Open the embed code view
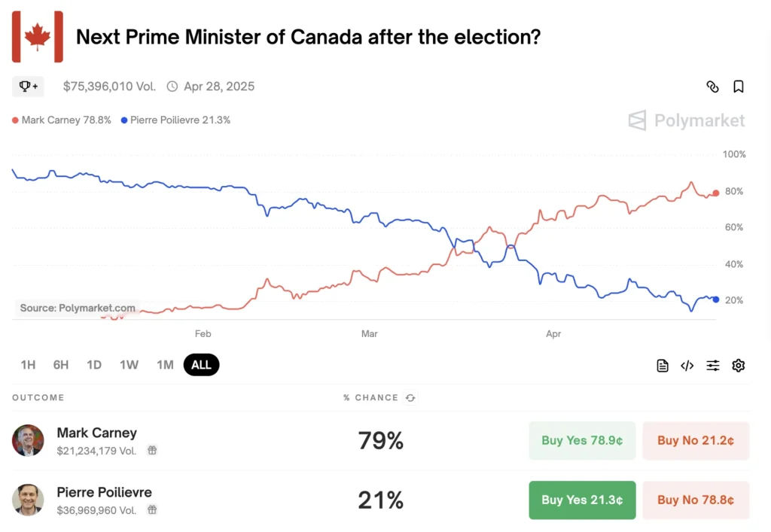 point(687,365)
